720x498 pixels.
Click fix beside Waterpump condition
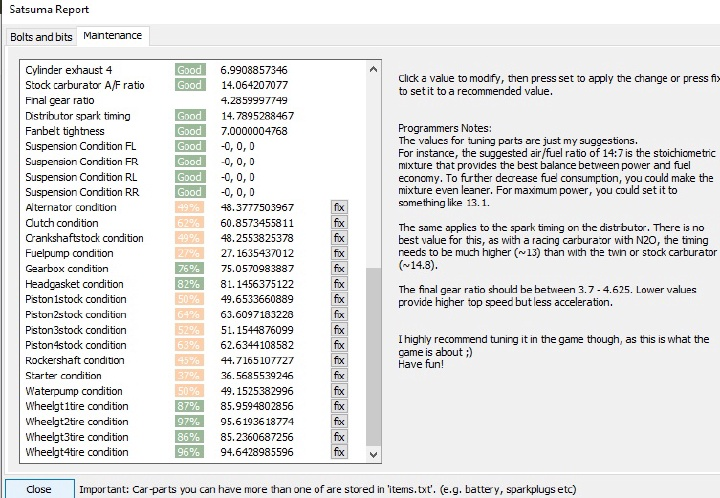pos(339,391)
